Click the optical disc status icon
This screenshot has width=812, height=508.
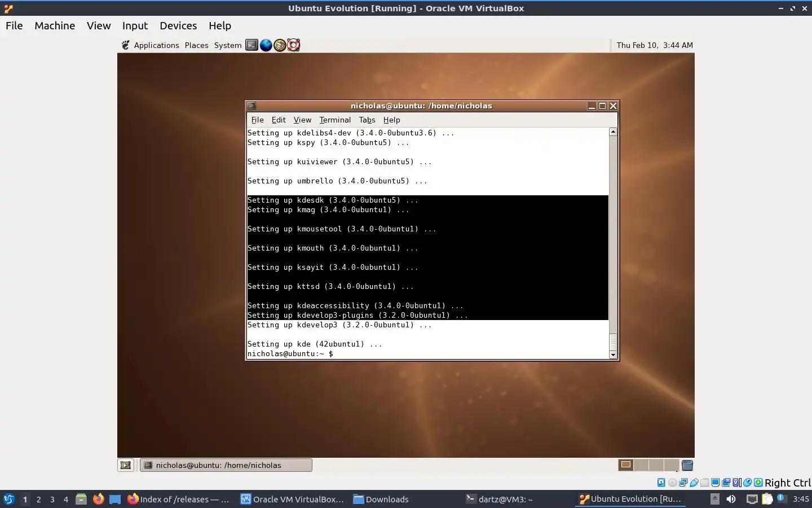[673, 483]
